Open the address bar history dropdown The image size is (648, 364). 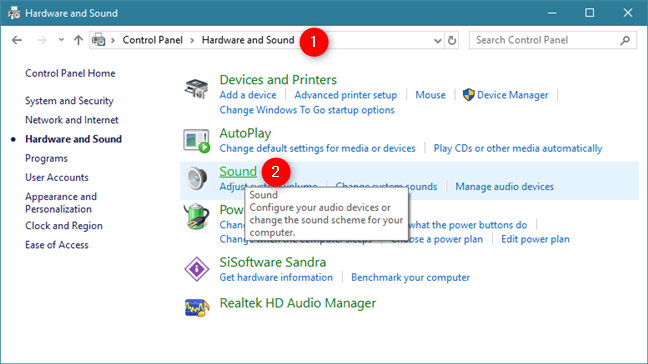pos(438,40)
